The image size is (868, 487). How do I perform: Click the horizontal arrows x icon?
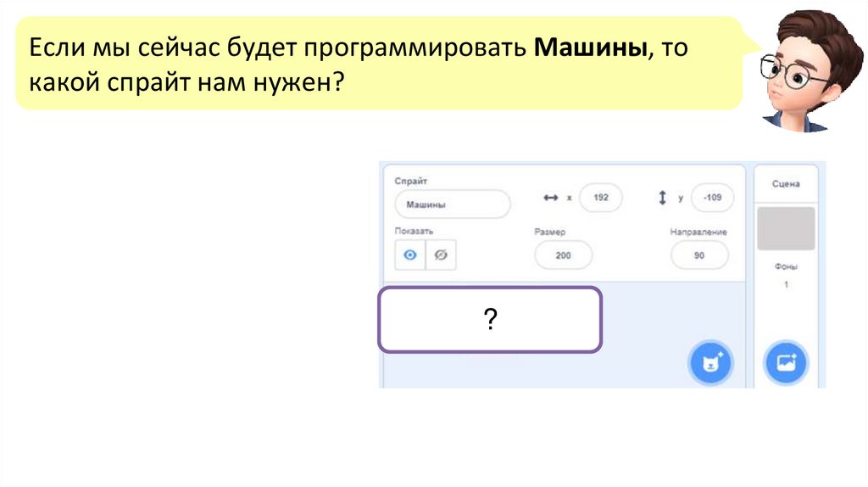tap(550, 198)
